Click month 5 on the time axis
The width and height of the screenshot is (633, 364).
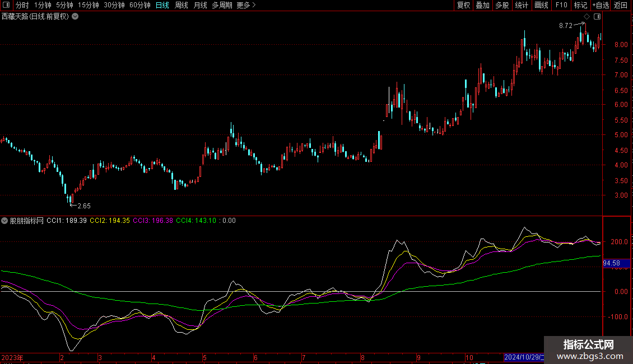(204, 357)
